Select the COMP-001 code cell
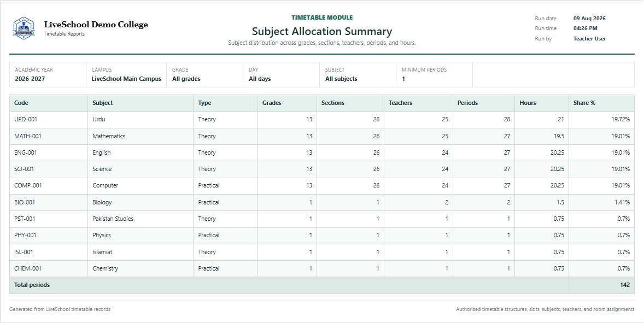This screenshot has width=644, height=323. (x=49, y=185)
